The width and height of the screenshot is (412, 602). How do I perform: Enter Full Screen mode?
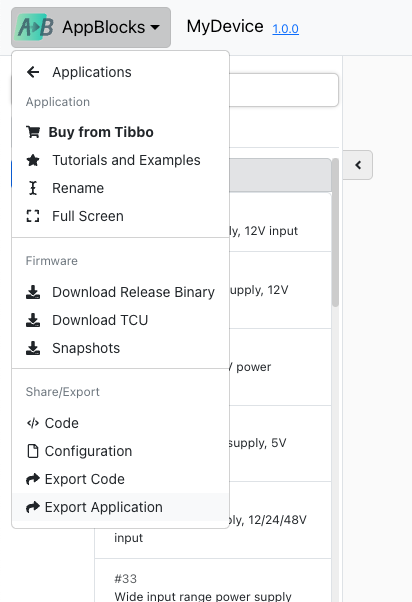pos(120,216)
